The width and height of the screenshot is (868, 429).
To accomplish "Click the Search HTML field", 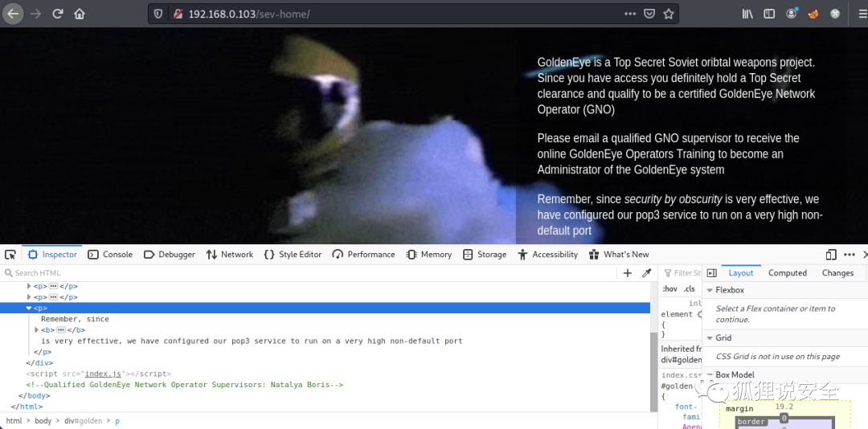I will (x=310, y=273).
